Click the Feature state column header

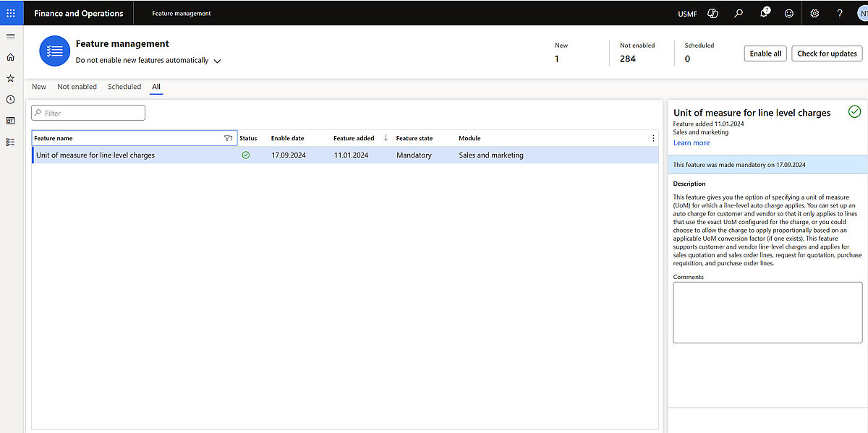point(414,138)
